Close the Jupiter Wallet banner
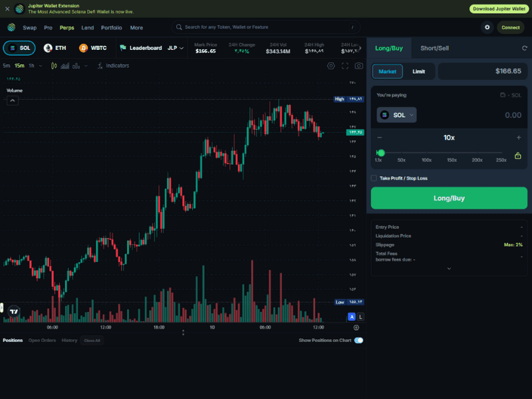 pos(7,9)
